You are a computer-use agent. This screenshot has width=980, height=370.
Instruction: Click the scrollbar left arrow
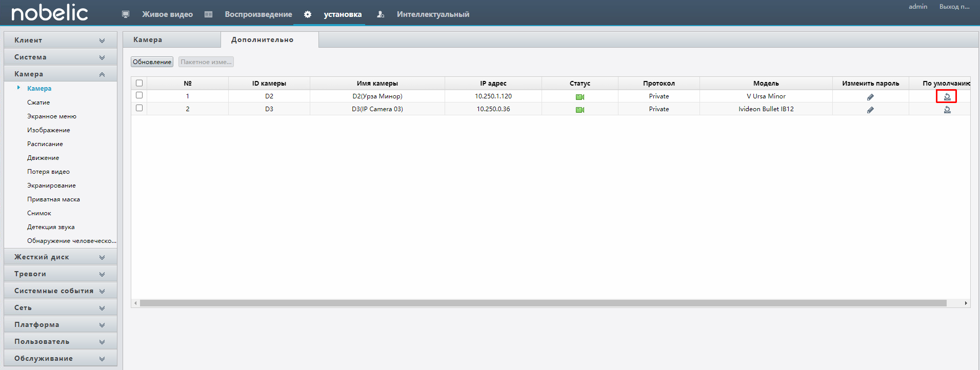(x=135, y=303)
